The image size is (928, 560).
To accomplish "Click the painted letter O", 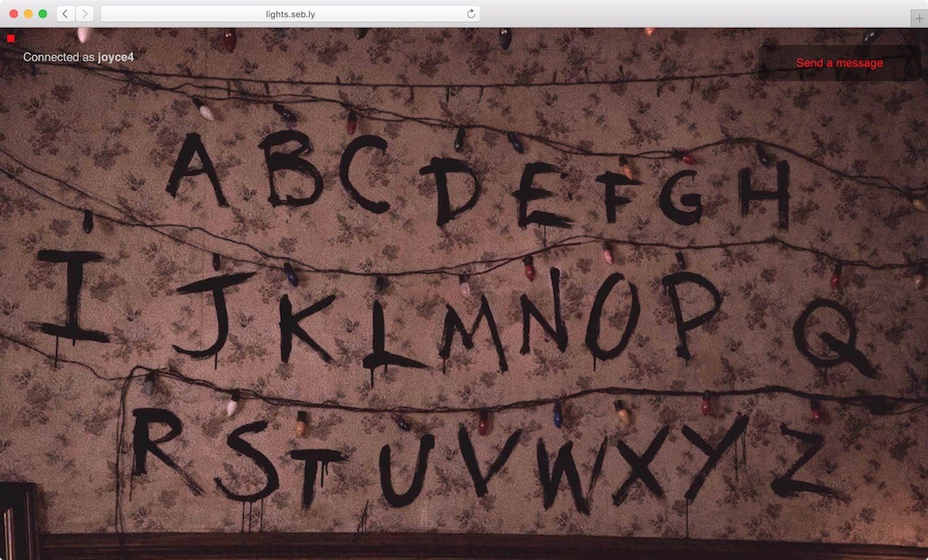I will (612, 316).
